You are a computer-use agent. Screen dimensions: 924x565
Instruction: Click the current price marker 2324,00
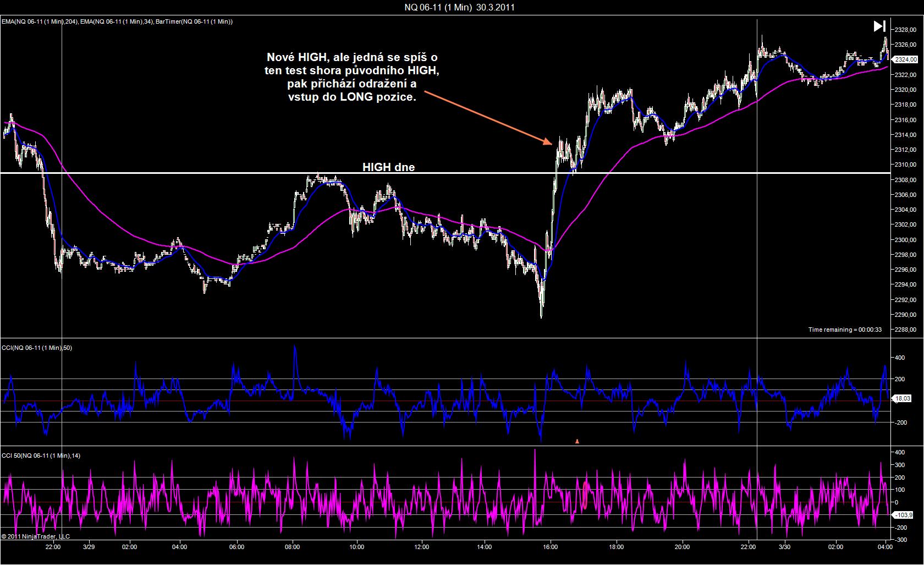point(906,59)
